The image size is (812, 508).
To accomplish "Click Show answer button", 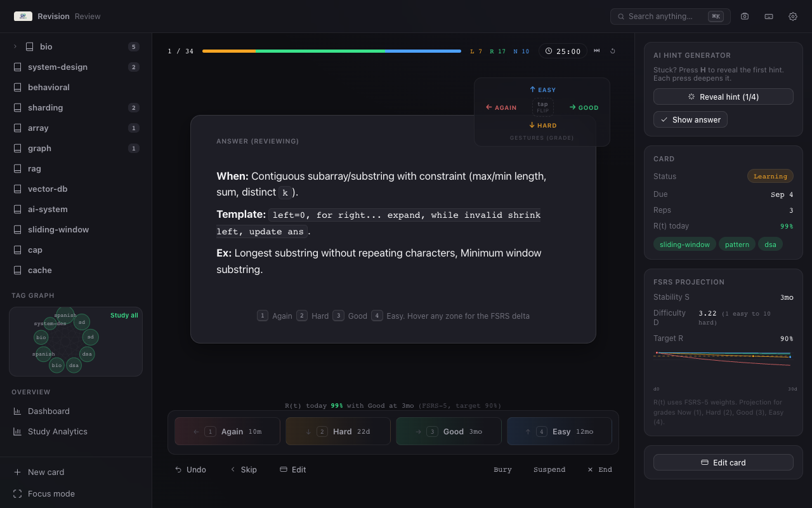I will coord(690,119).
